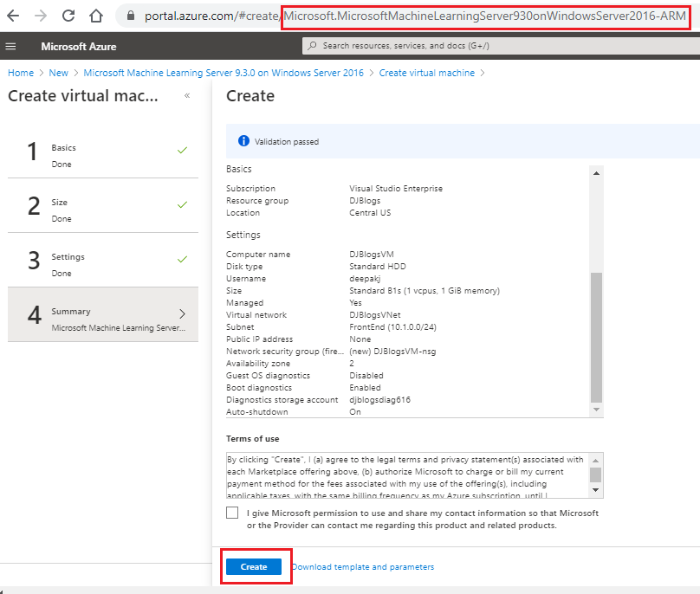Click the Size step green checkmark
The image size is (700, 594).
(182, 204)
